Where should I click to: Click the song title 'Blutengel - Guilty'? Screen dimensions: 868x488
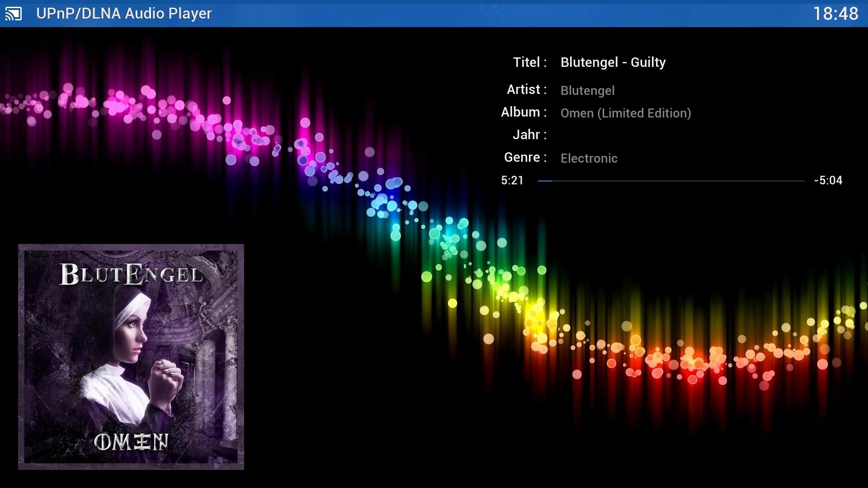point(613,62)
